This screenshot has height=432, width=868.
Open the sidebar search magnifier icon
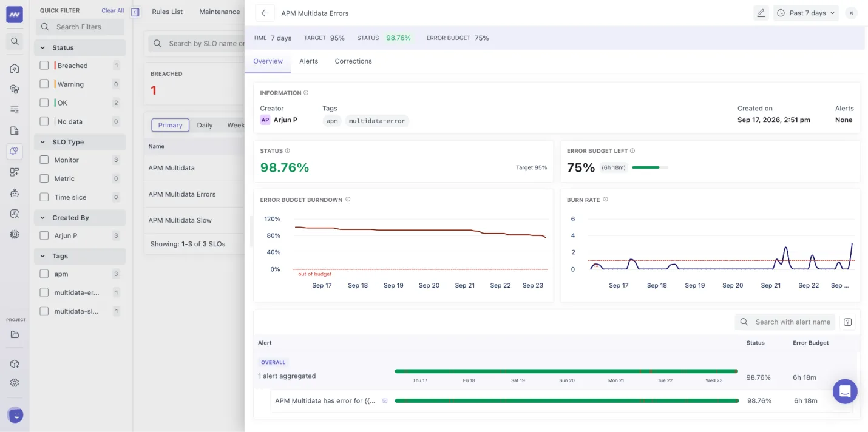15,41
